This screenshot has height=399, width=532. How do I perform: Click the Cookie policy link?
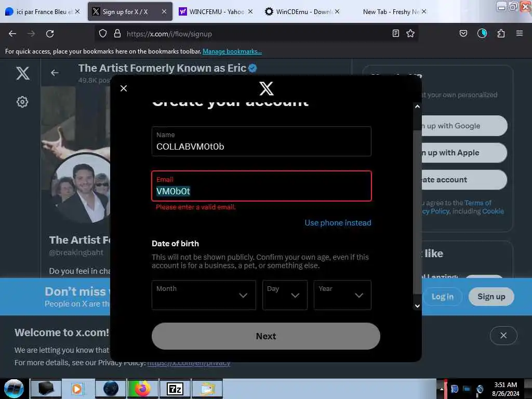[493, 211]
